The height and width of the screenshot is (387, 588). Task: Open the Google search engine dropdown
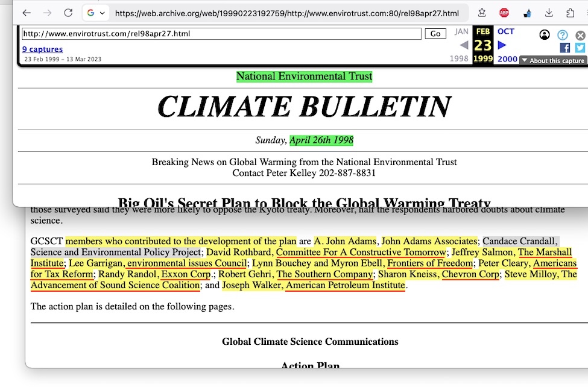95,13
